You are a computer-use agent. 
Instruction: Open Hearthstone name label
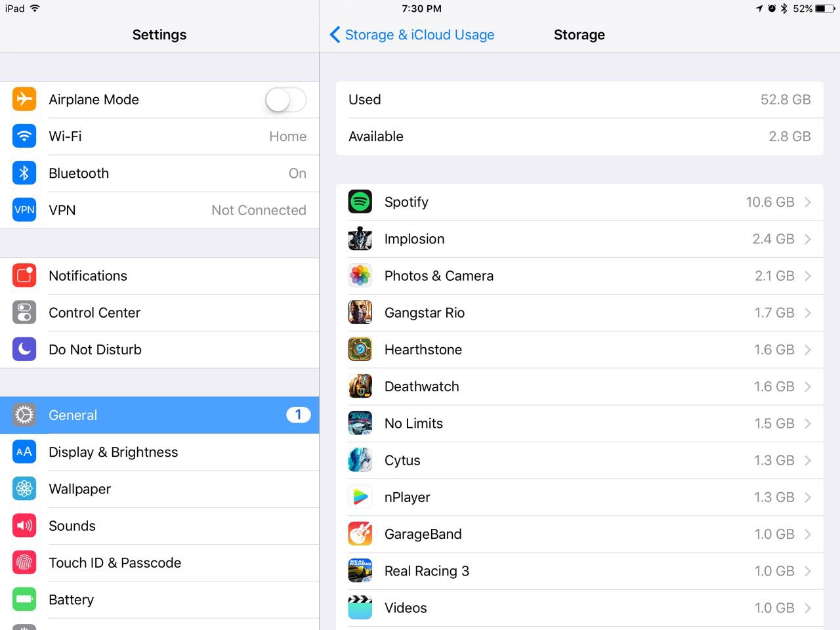click(423, 349)
